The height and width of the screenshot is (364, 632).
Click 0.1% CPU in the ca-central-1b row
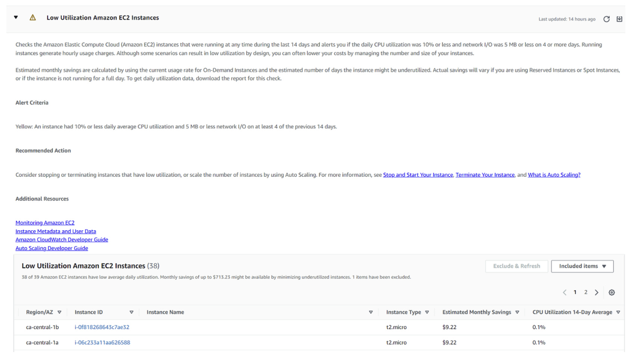pos(539,327)
